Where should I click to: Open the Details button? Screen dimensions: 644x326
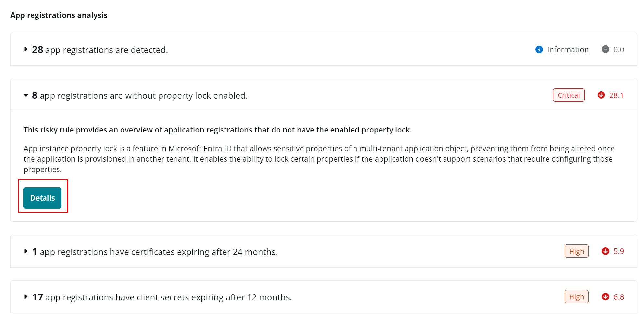point(42,198)
